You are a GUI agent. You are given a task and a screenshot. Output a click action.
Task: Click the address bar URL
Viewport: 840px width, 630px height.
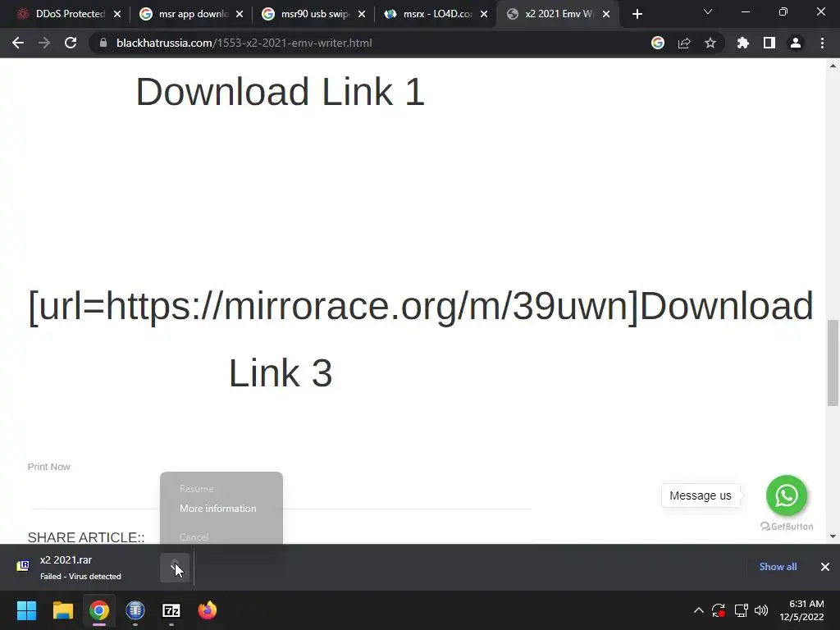click(x=244, y=43)
